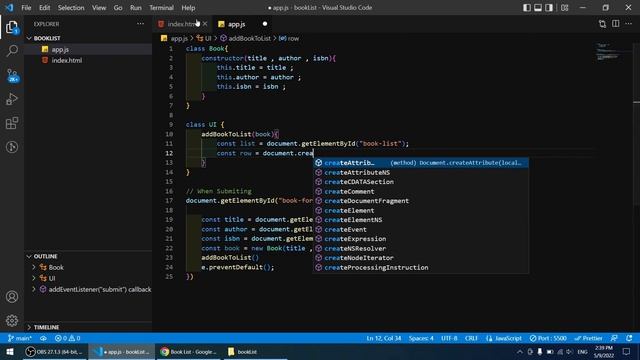Open the Explorer view in activity bar
Image resolution: width=640 pixels, height=360 pixels.
pyautogui.click(x=12, y=27)
